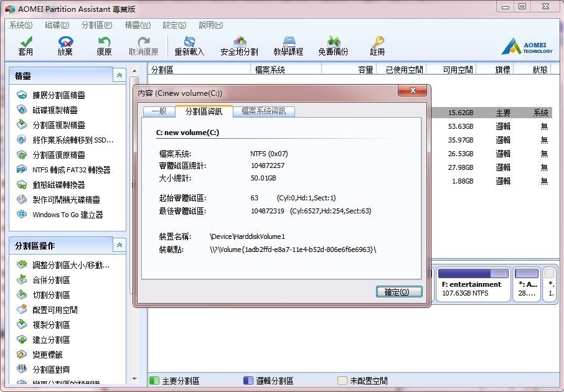Image resolution: width=564 pixels, height=392 pixels.
Task: Launch the 擴展分割區精靈 wizard
Action: click(x=59, y=95)
